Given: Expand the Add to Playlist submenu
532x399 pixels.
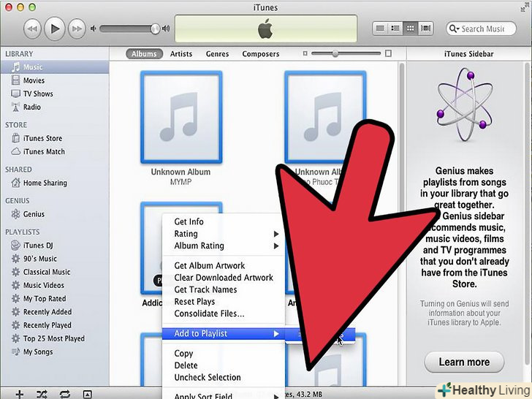Looking at the screenshot, I should click(224, 333).
